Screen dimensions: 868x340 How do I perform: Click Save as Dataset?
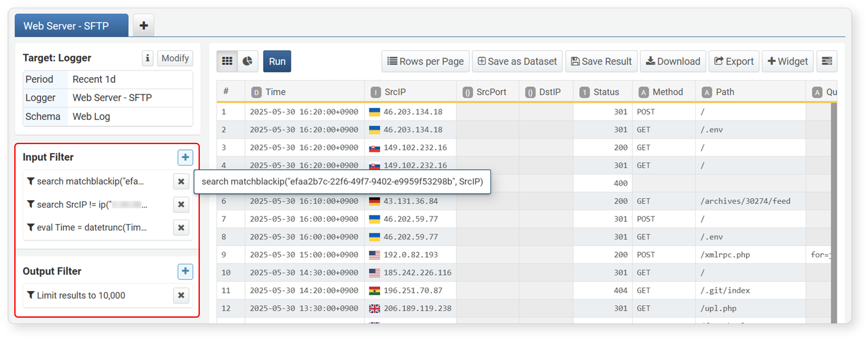(517, 61)
